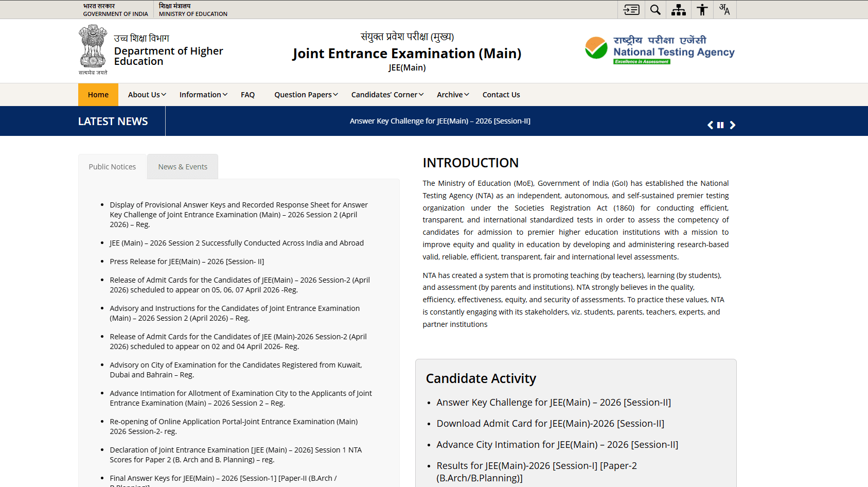Viewport: 868px width, 487px height.
Task: Pause the latest news ticker
Action: (x=720, y=125)
